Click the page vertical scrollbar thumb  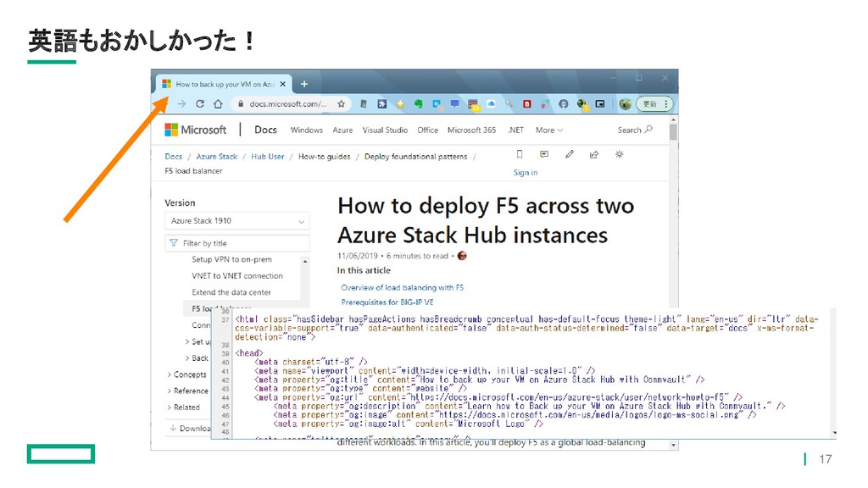673,132
